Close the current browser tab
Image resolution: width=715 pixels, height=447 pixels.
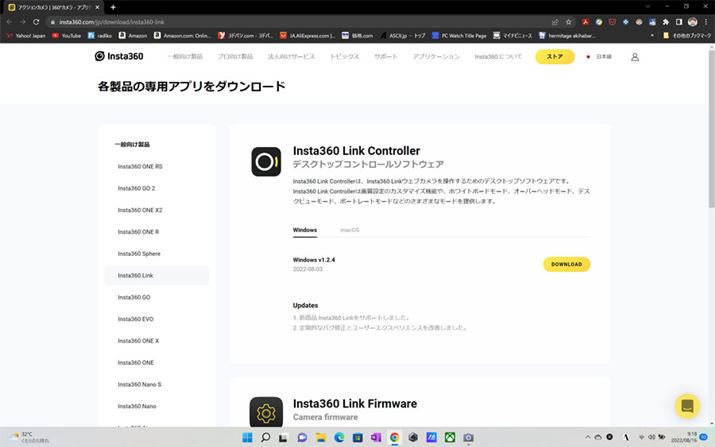(97, 7)
